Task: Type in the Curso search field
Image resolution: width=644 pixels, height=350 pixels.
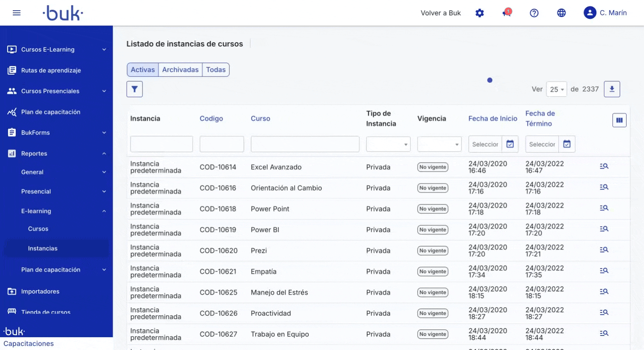Action: [305, 144]
